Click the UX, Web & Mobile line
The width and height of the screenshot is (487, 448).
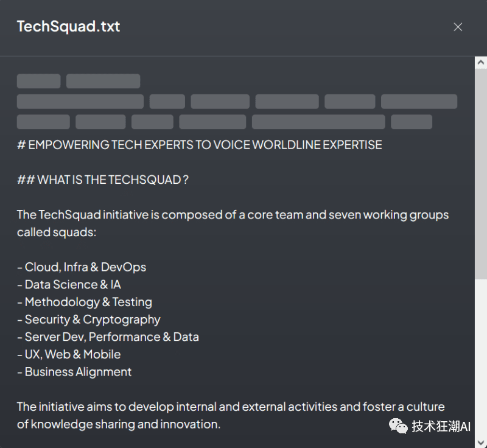(x=69, y=354)
